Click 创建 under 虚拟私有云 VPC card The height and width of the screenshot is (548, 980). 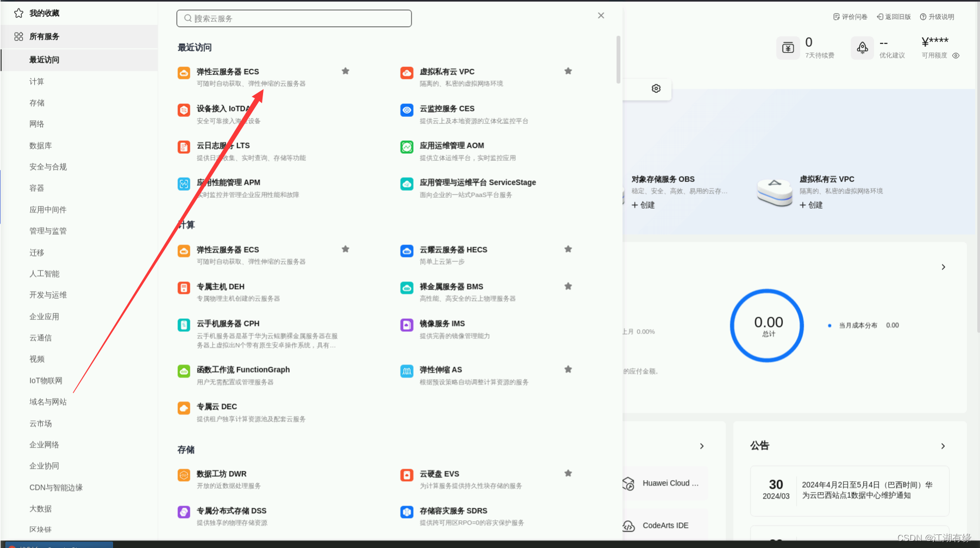(x=811, y=205)
